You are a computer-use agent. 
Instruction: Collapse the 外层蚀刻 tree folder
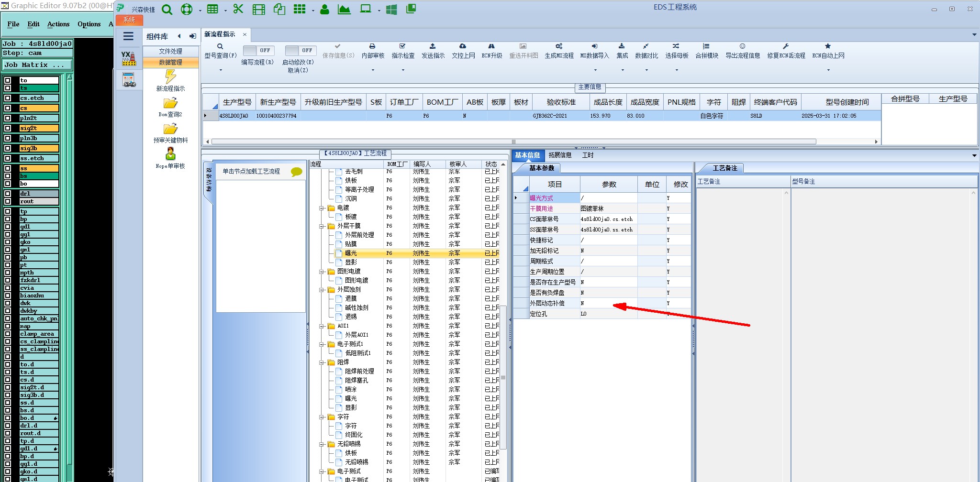tap(322, 290)
